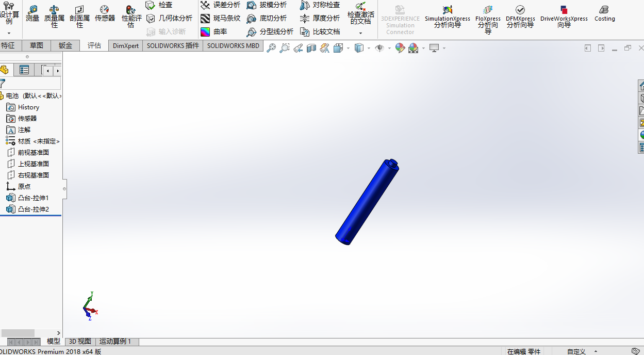Open the 测量 measure tool

pyautogui.click(x=32, y=14)
